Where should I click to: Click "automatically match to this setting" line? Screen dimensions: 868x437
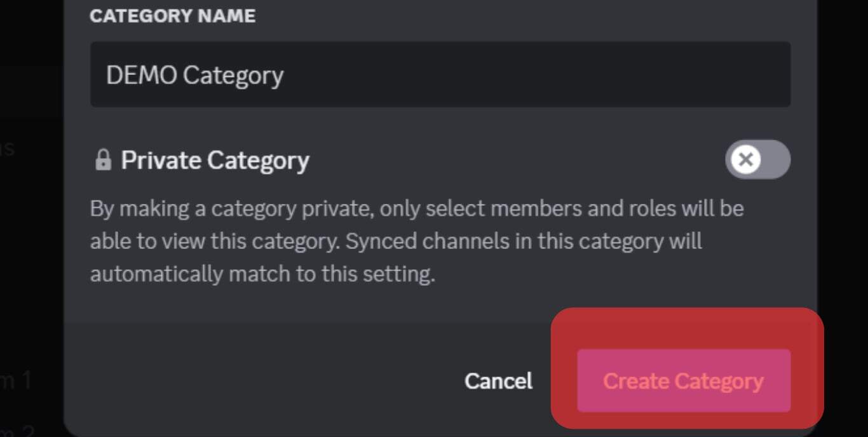pyautogui.click(x=262, y=274)
